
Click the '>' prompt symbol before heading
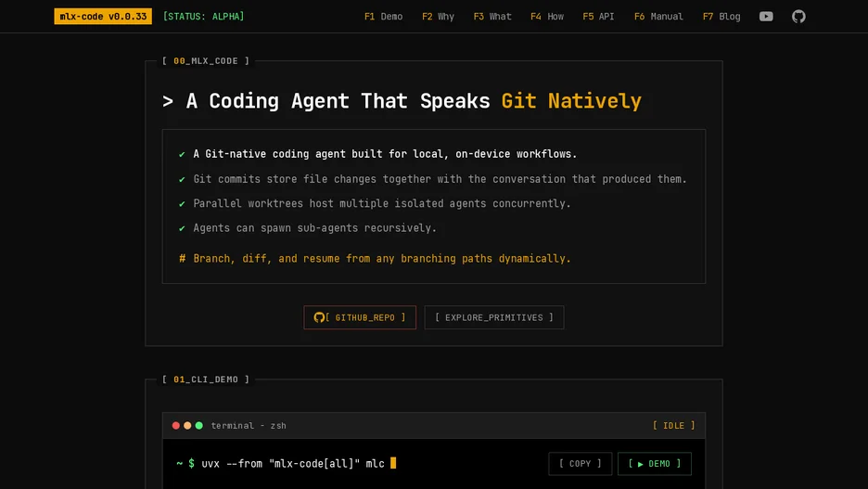pos(168,101)
